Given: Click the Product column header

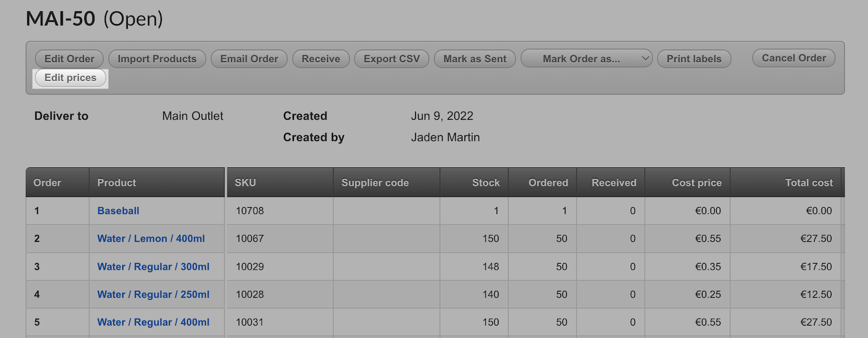Looking at the screenshot, I should coord(117,182).
